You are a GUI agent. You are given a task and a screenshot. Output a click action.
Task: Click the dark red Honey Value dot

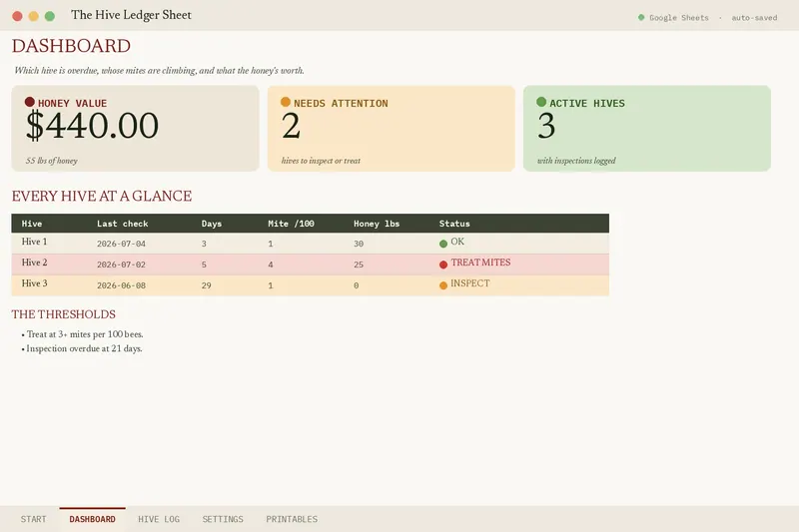[30, 102]
